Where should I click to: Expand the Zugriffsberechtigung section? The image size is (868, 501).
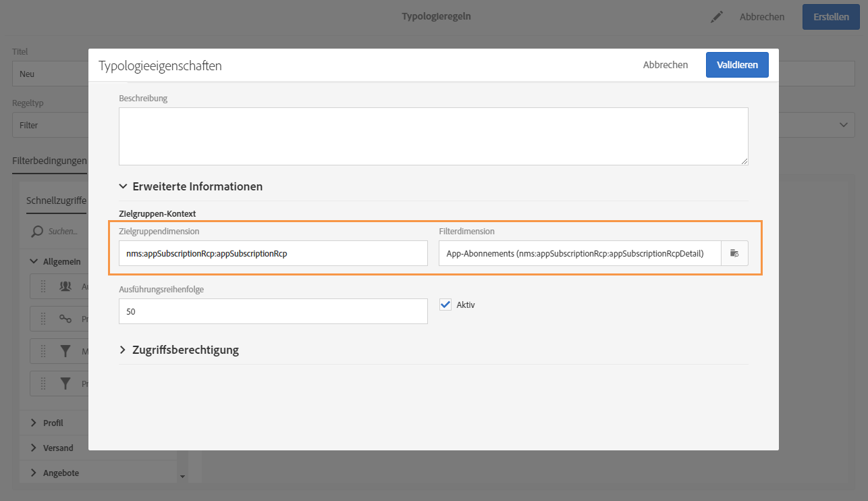click(123, 350)
